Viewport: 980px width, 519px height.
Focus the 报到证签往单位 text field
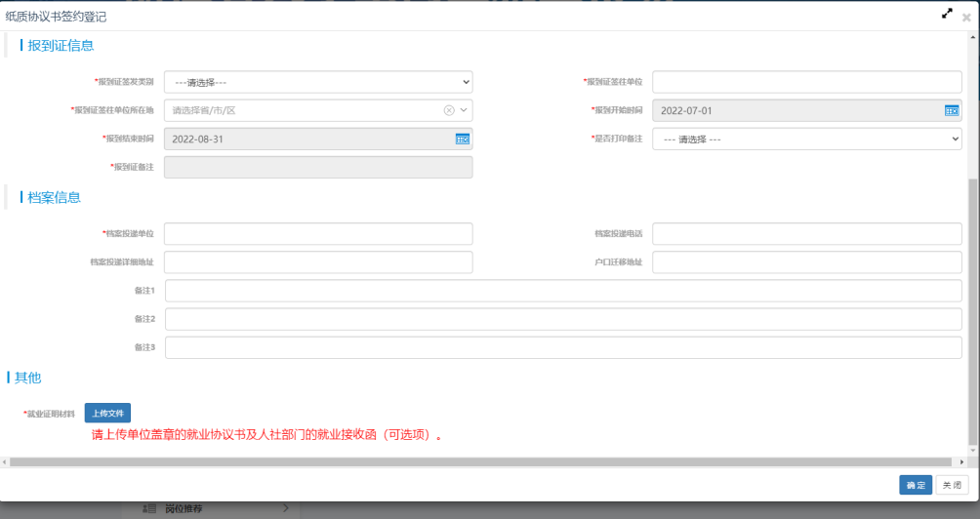point(806,82)
